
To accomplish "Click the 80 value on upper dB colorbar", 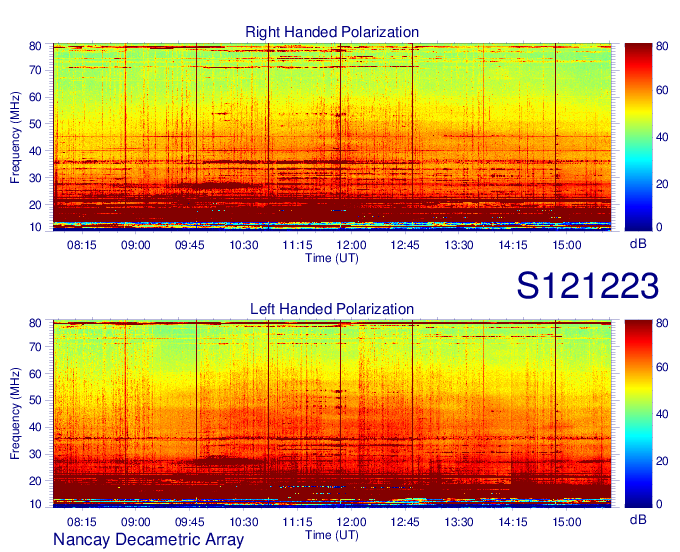I will 662,46.
